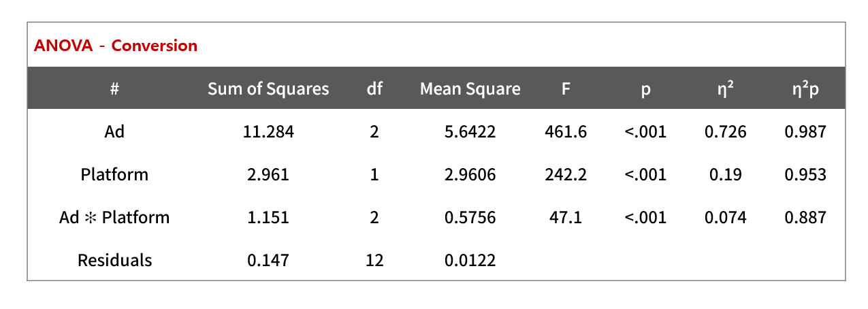Select the Mean Square column header
Screen dimensions: 868x309
coord(470,89)
